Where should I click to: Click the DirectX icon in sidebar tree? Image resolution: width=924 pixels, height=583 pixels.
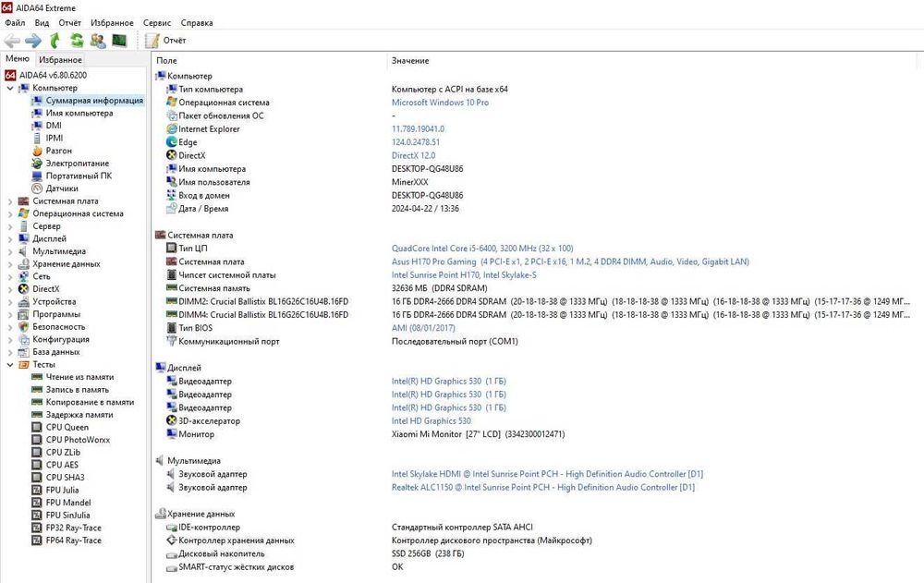pyautogui.click(x=24, y=289)
